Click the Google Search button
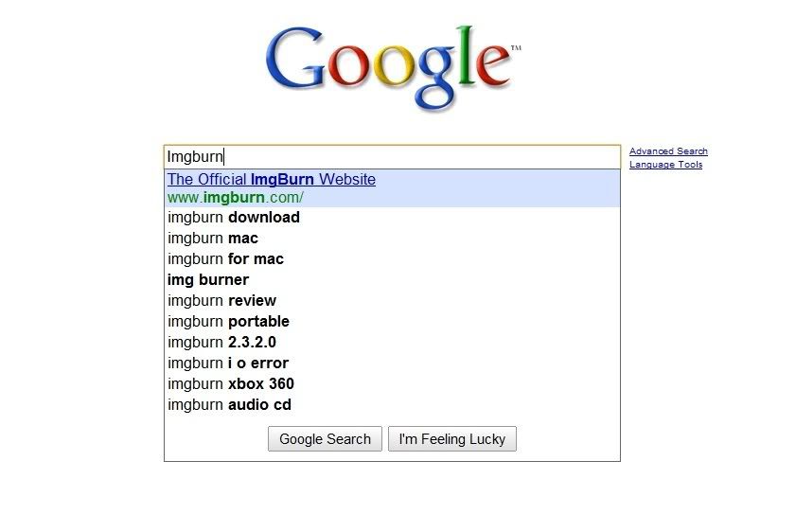796x532 pixels. click(325, 438)
